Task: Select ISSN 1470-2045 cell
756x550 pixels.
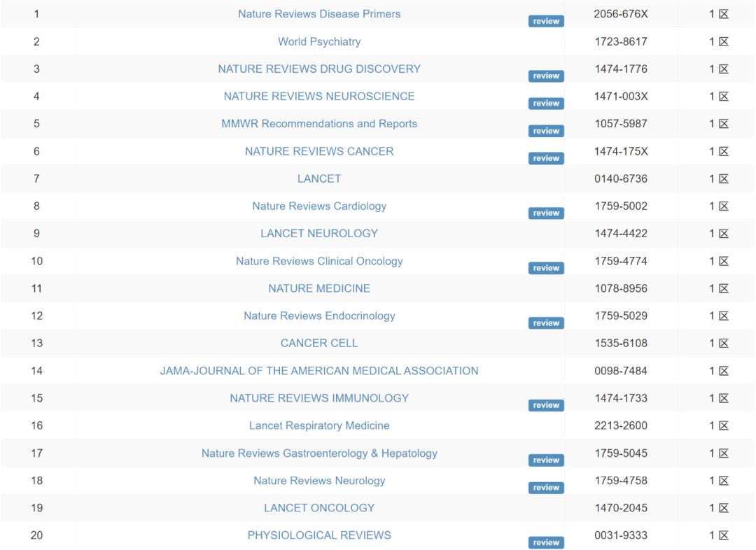Action: 621,508
